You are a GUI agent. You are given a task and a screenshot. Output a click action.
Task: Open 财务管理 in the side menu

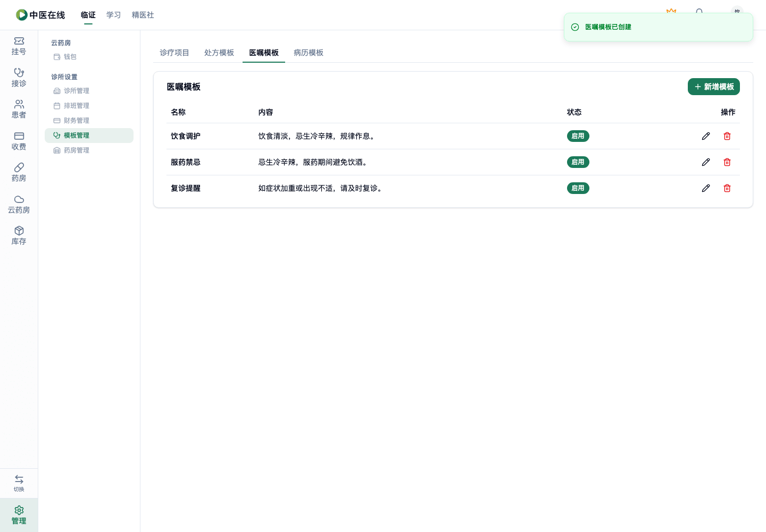coord(89,121)
